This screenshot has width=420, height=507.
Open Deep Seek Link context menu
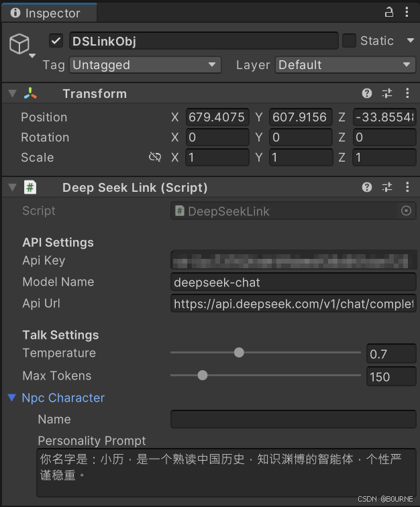(407, 187)
